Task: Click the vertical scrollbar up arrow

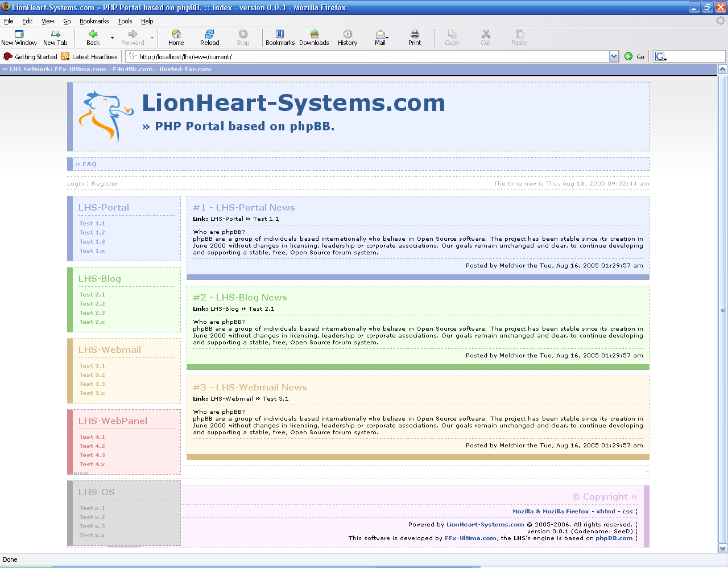Action: [x=723, y=69]
